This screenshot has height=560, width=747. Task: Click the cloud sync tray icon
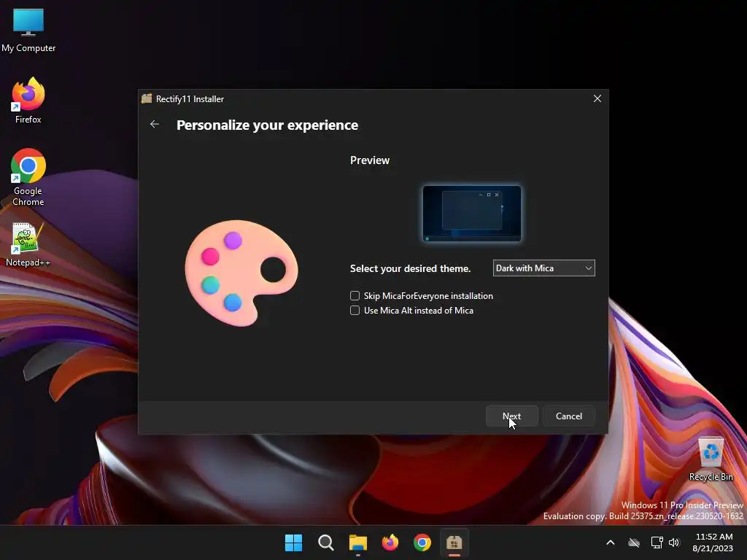(634, 542)
